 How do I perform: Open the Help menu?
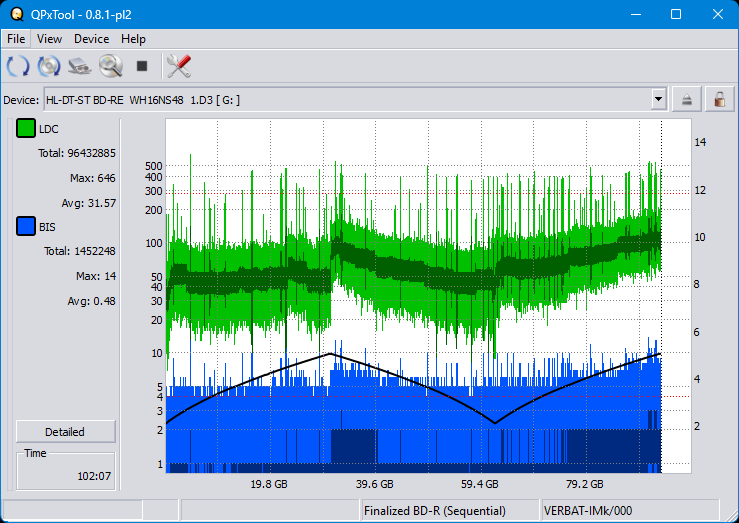[x=133, y=39]
